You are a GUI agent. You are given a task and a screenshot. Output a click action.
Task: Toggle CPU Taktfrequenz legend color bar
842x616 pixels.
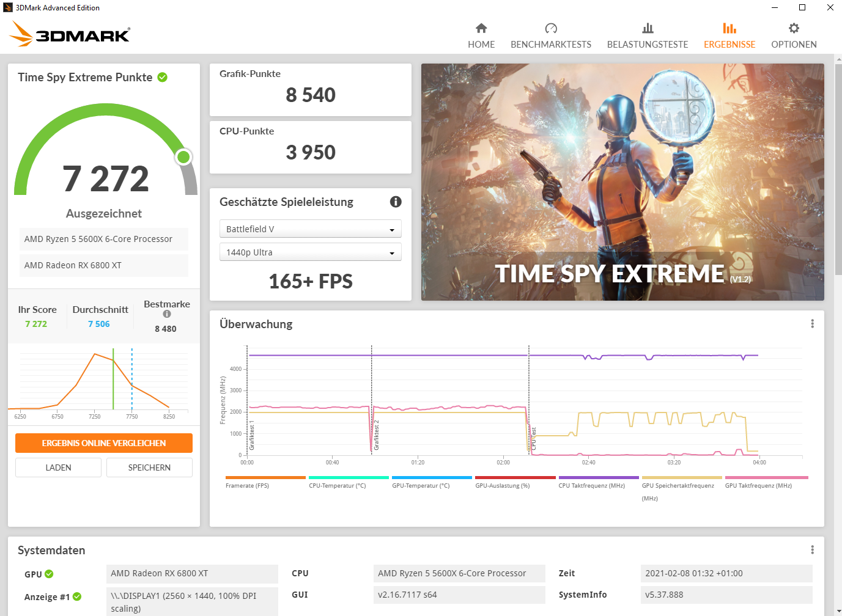[x=599, y=477]
